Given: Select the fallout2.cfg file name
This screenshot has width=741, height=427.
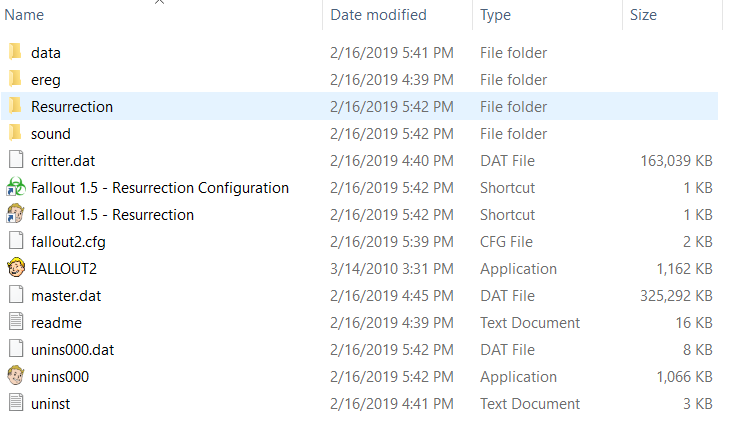Looking at the screenshot, I should [x=69, y=241].
